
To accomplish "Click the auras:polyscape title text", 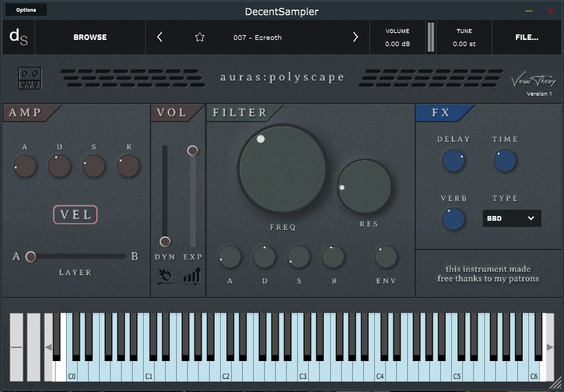I will (x=283, y=77).
